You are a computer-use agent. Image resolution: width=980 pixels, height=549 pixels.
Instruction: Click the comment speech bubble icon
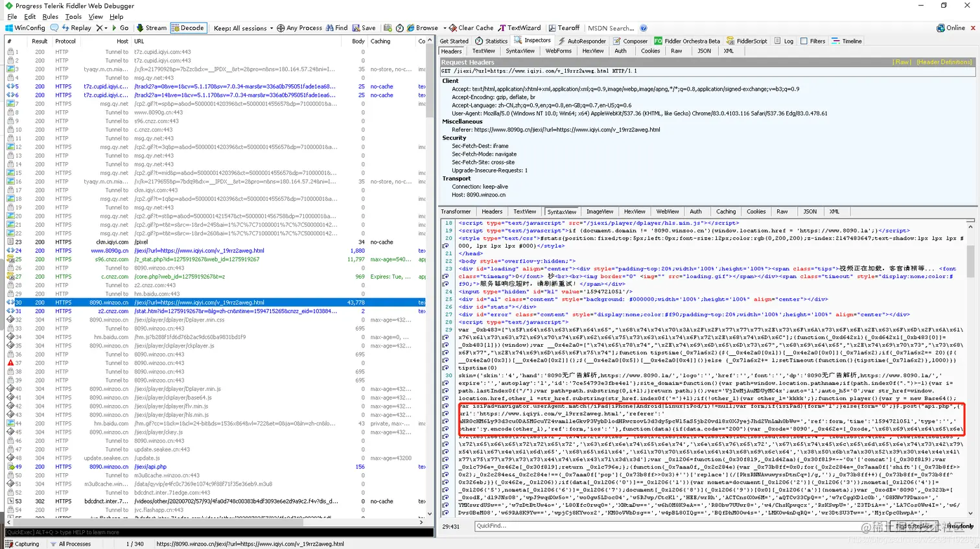54,28
